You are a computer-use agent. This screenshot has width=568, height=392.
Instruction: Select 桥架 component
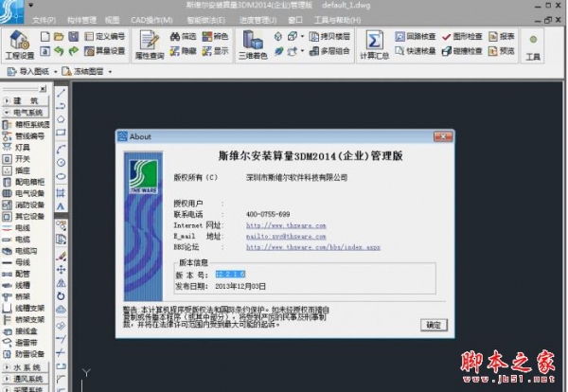click(17, 296)
